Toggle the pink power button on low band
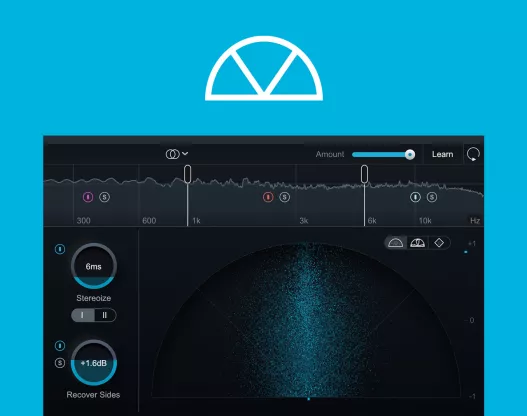 click(88, 197)
